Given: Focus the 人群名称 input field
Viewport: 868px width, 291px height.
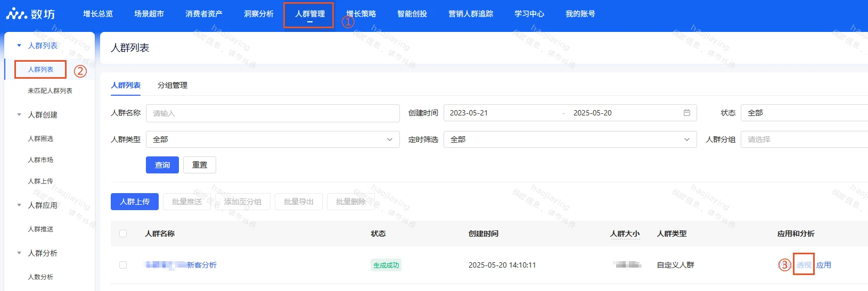Looking at the screenshot, I should [273, 113].
